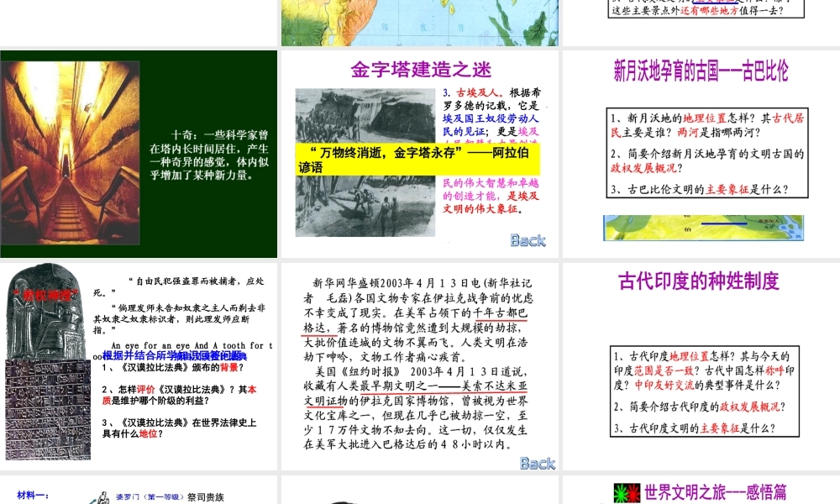Click the 美索不达米亚文明证物 underlined text
Viewport: 840px width, 504px height.
[x=415, y=393]
